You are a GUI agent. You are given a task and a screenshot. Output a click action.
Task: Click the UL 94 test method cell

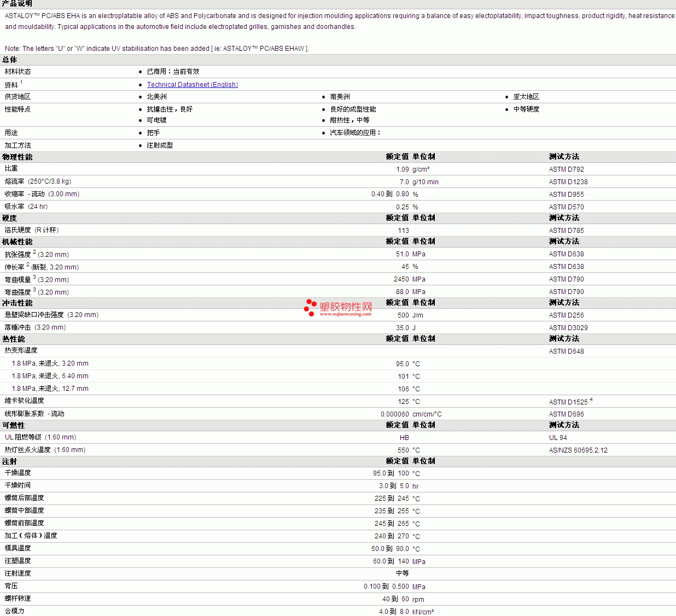coord(558,438)
